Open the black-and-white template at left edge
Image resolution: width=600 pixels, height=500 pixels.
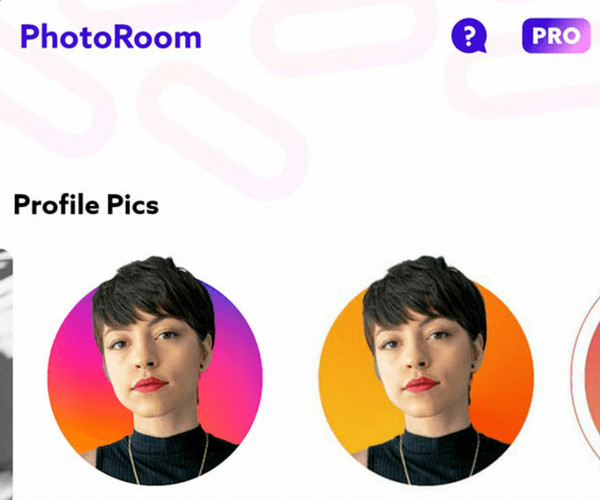pos(6,374)
